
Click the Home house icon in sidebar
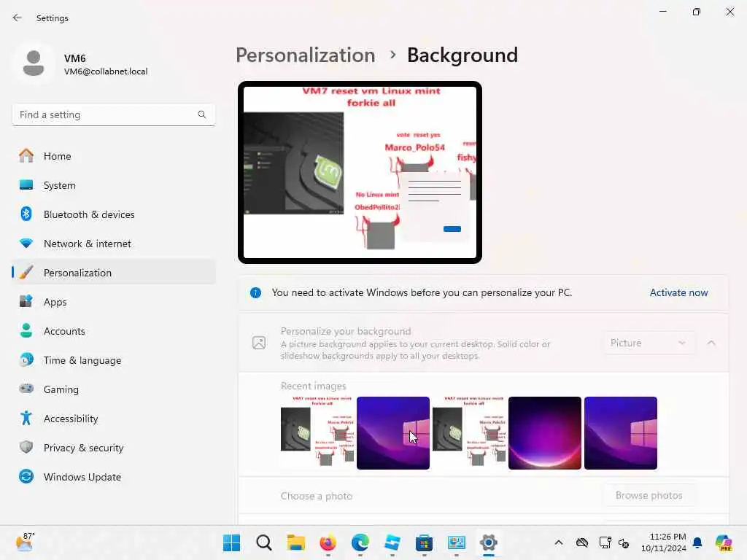click(x=26, y=156)
